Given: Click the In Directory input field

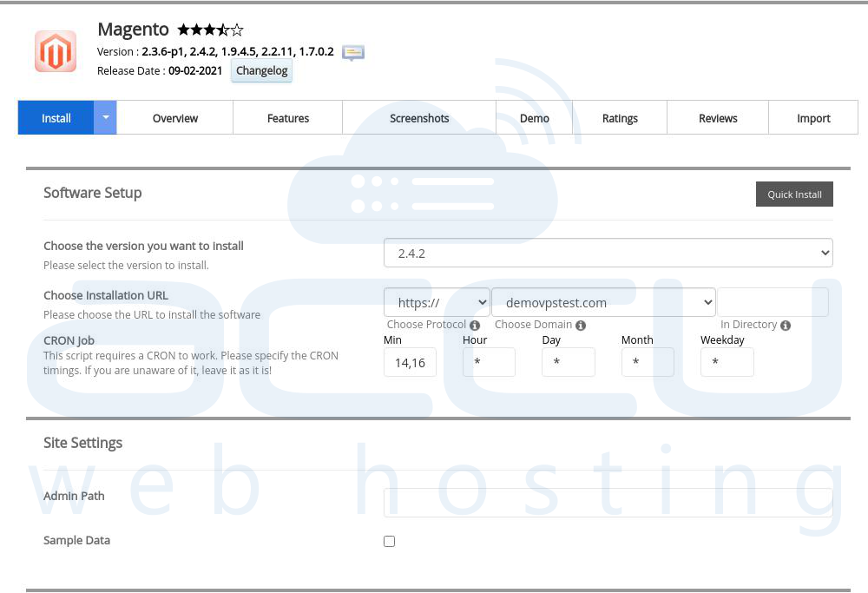Looking at the screenshot, I should click(773, 302).
